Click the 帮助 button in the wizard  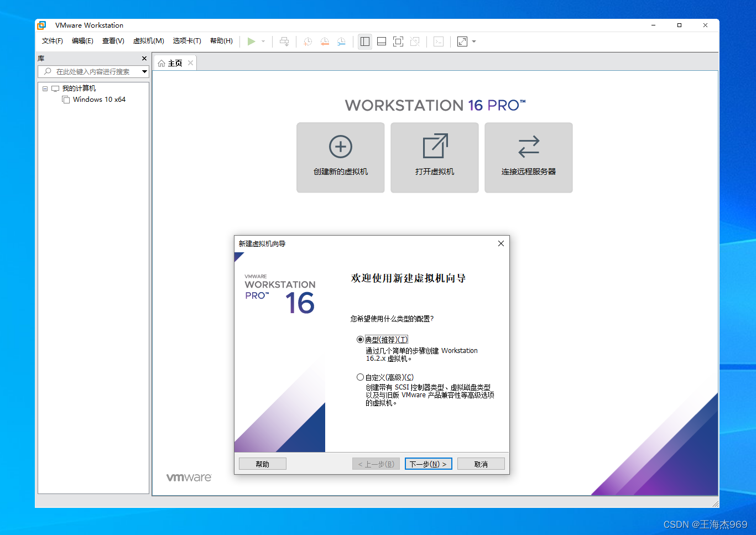263,464
